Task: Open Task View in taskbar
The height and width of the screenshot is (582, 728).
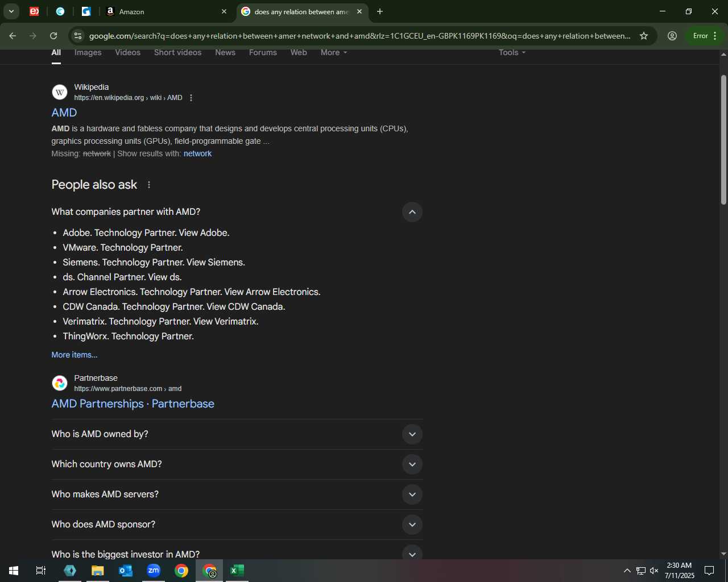Action: coord(41,571)
